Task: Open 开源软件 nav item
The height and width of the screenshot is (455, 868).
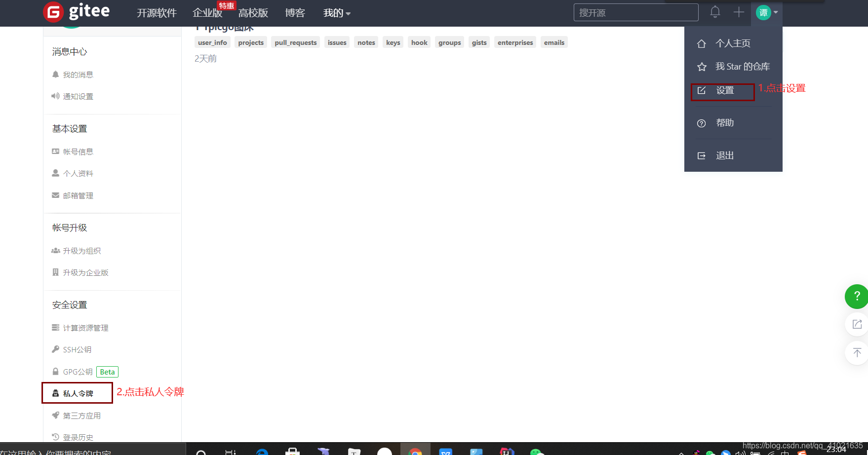Action: click(157, 13)
